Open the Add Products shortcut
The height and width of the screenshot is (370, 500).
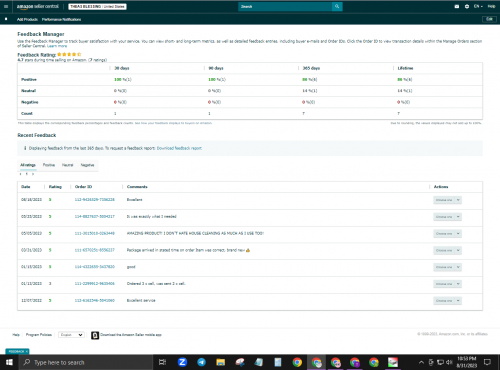click(27, 19)
